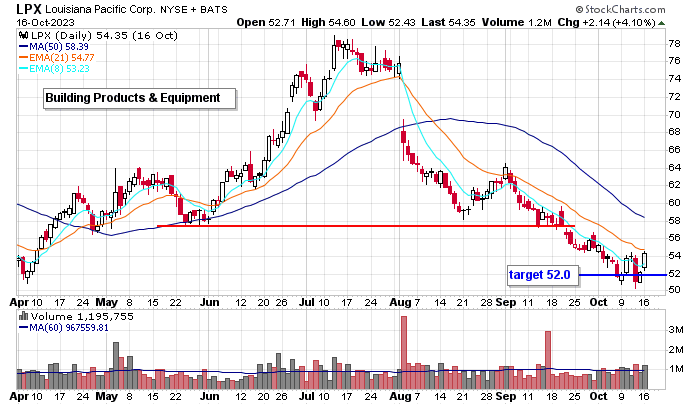Click the 78 price level on the axis
Image resolution: width=700 pixels, height=405 pixels.
pos(674,43)
